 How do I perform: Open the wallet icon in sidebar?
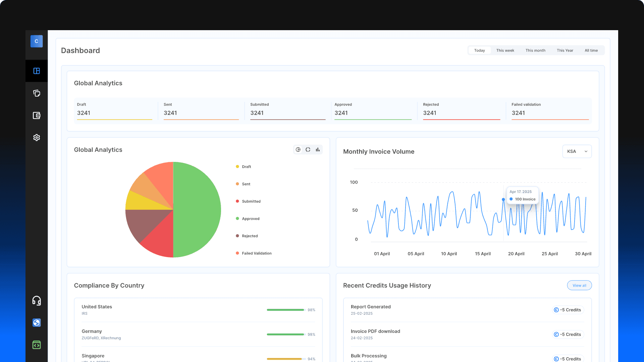[37, 115]
